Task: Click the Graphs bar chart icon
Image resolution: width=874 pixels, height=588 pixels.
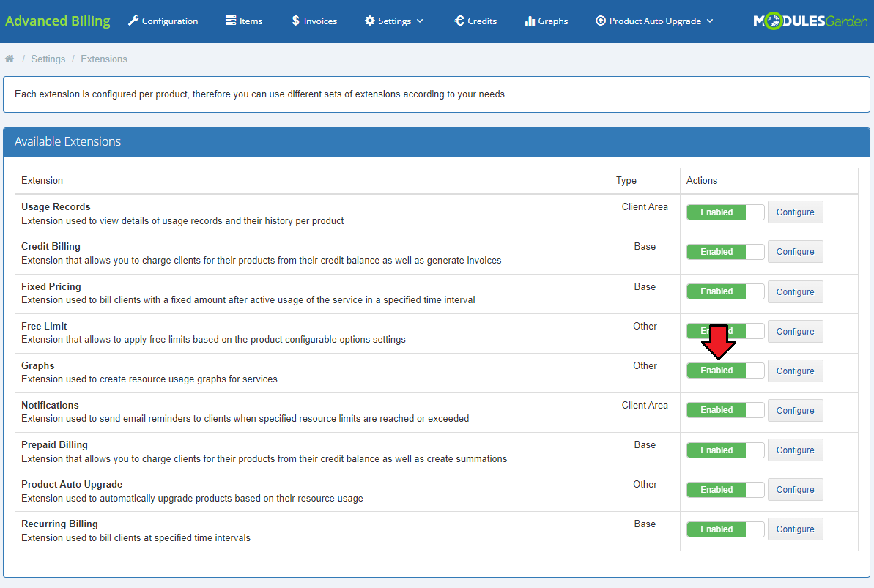Action: tap(530, 21)
